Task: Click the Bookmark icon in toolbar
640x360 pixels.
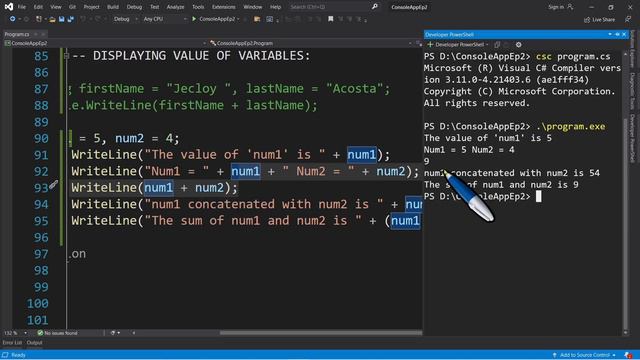Action: pos(331,19)
